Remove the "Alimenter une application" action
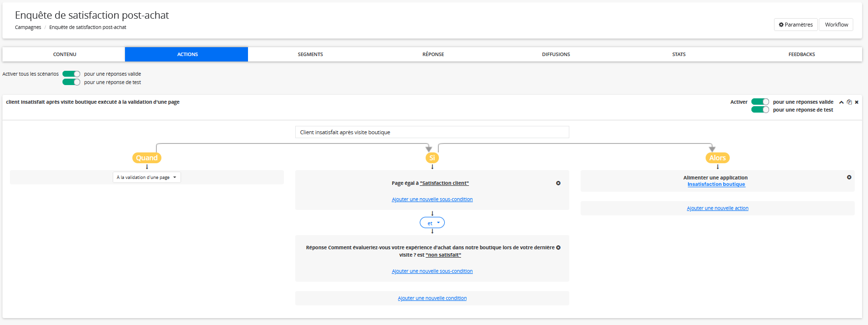Image resolution: width=868 pixels, height=325 pixels. (x=849, y=177)
